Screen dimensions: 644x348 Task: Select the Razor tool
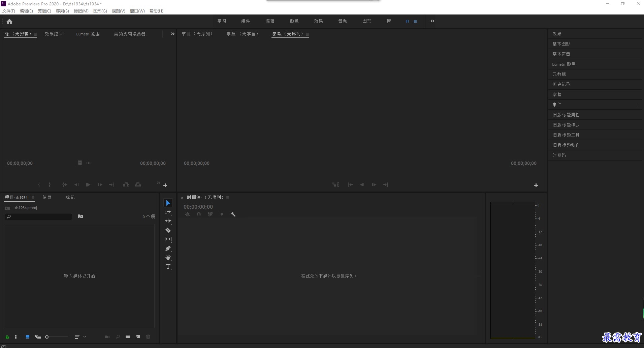[168, 230]
